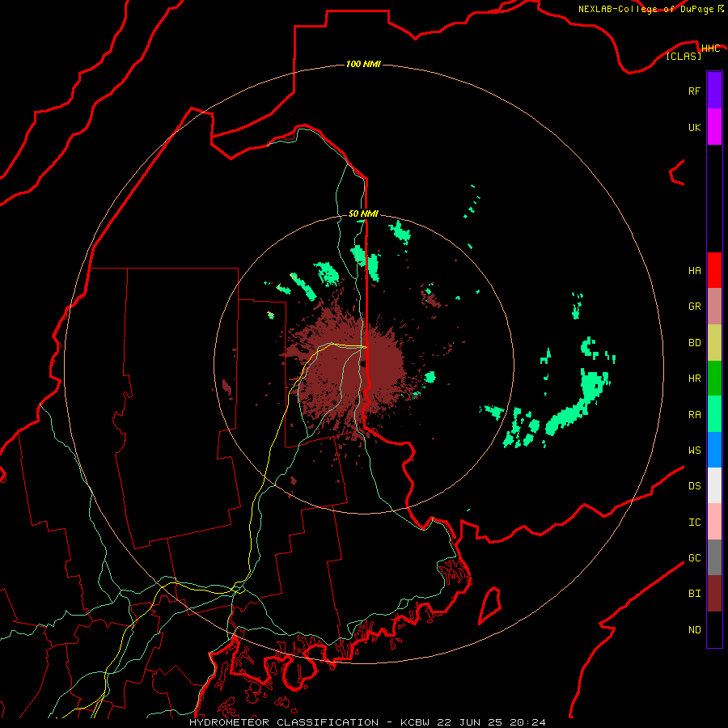Click the DS legend label

(694, 485)
